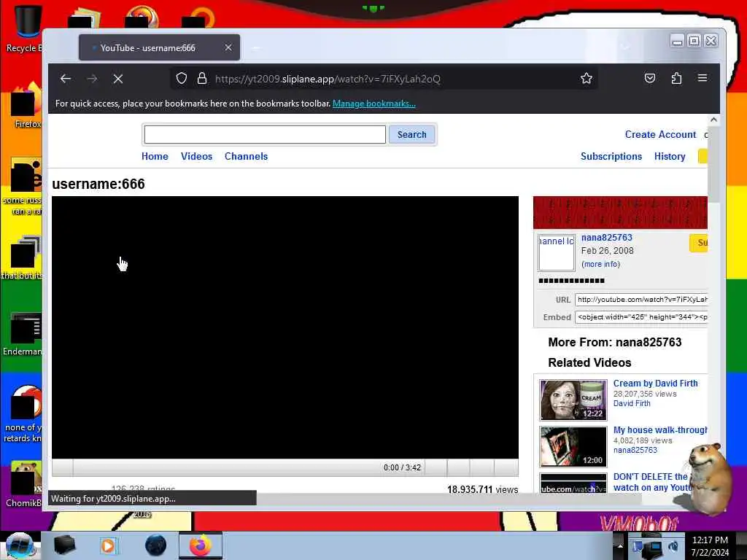The width and height of the screenshot is (747, 560).
Task: Open DON'T DELETE video link
Action: (651, 482)
